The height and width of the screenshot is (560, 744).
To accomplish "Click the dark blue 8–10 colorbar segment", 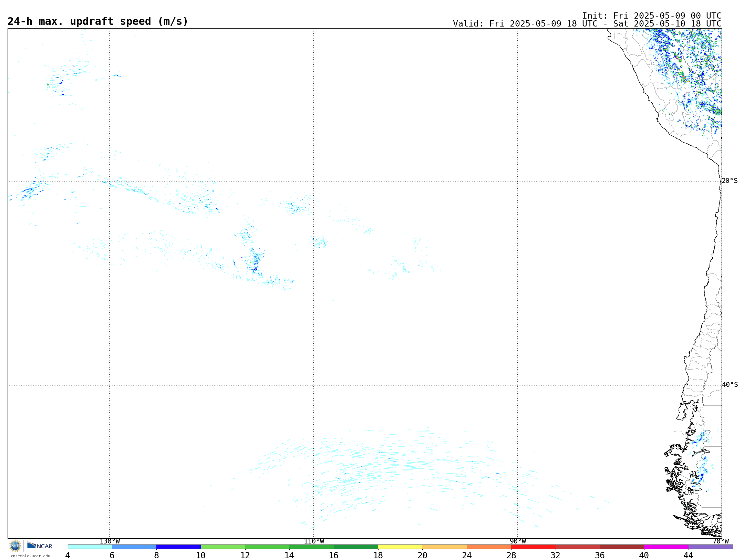I will (179, 547).
